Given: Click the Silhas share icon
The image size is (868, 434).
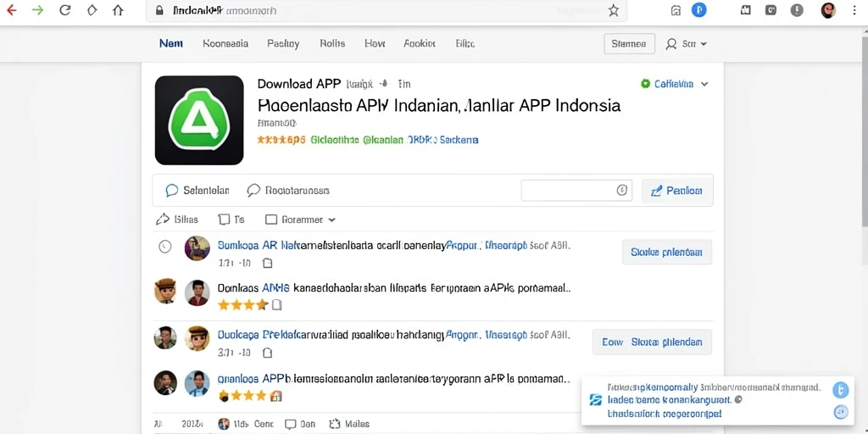Looking at the screenshot, I should coord(162,220).
